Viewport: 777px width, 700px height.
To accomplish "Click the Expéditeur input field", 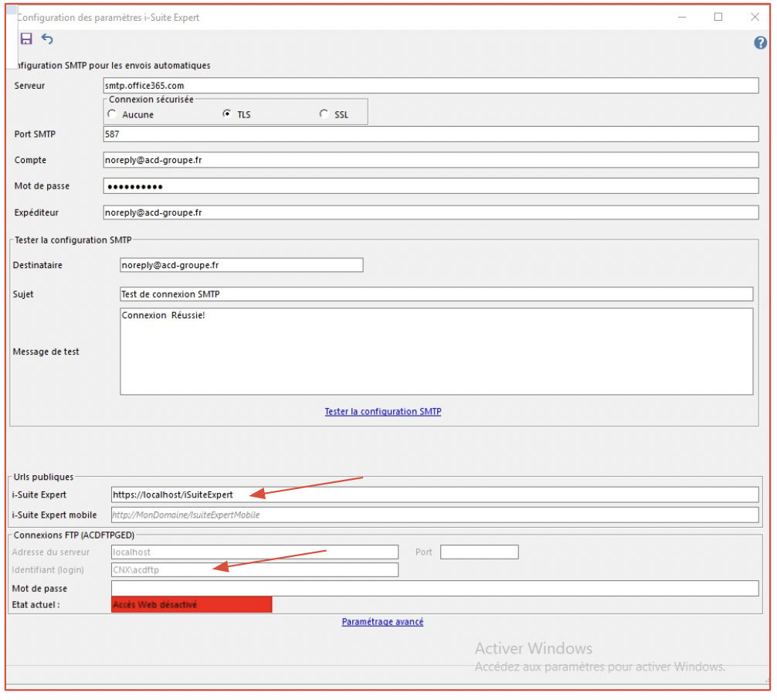I will [431, 212].
